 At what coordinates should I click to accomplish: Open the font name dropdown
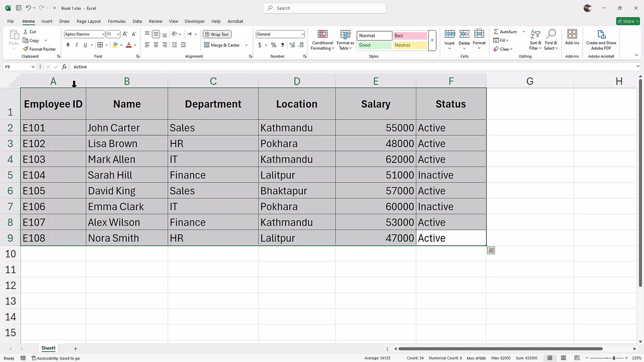[x=103, y=34]
